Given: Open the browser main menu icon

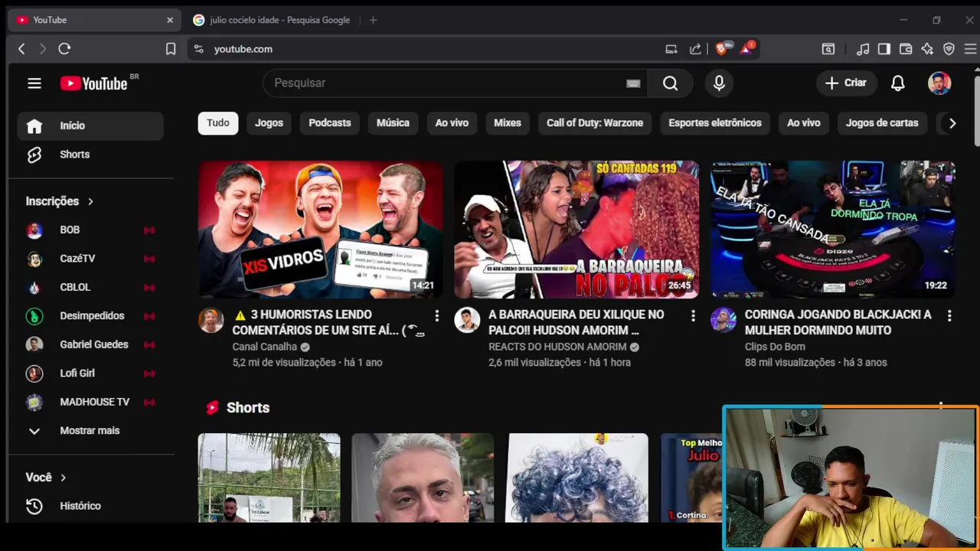Looking at the screenshot, I should (970, 49).
